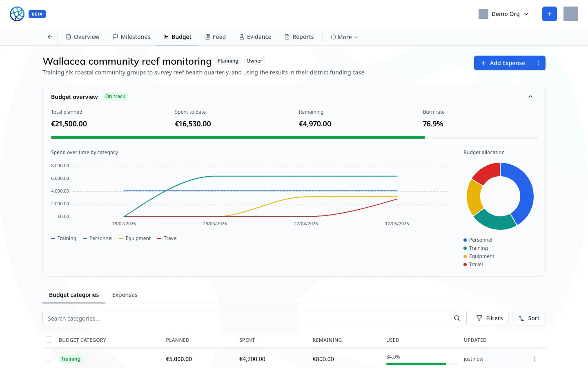Viewport: 588px width, 368px height.
Task: Sort by the UPDATED column header
Action: [475, 340]
